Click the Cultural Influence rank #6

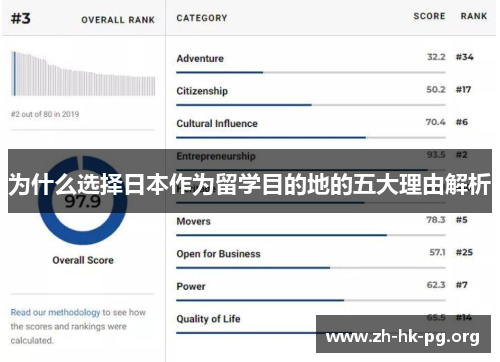(x=462, y=122)
